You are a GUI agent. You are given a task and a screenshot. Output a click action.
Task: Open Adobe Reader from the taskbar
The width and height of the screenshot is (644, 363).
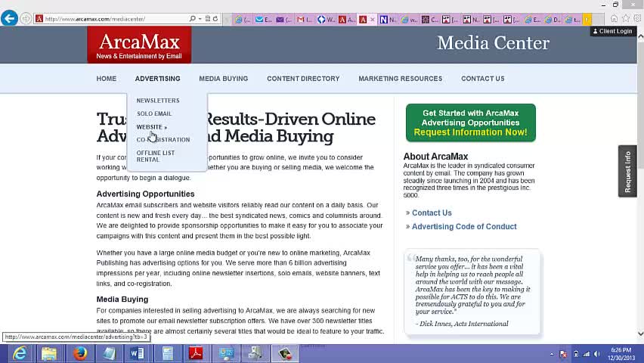point(196,353)
